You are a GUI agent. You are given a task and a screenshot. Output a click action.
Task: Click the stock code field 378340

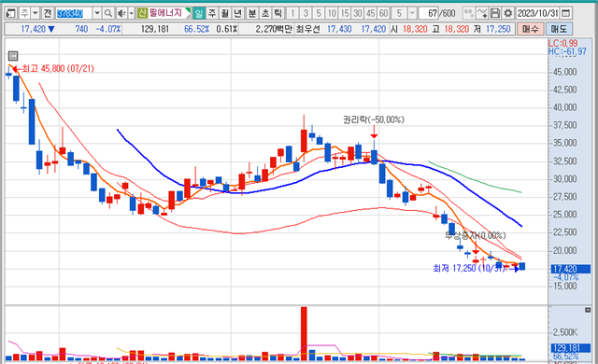74,14
